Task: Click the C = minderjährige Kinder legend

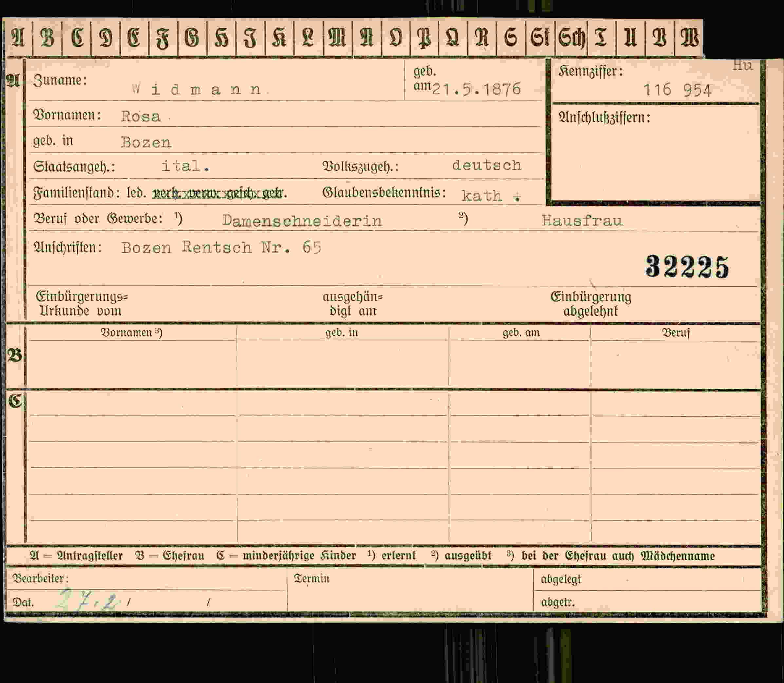Action: 286,556
